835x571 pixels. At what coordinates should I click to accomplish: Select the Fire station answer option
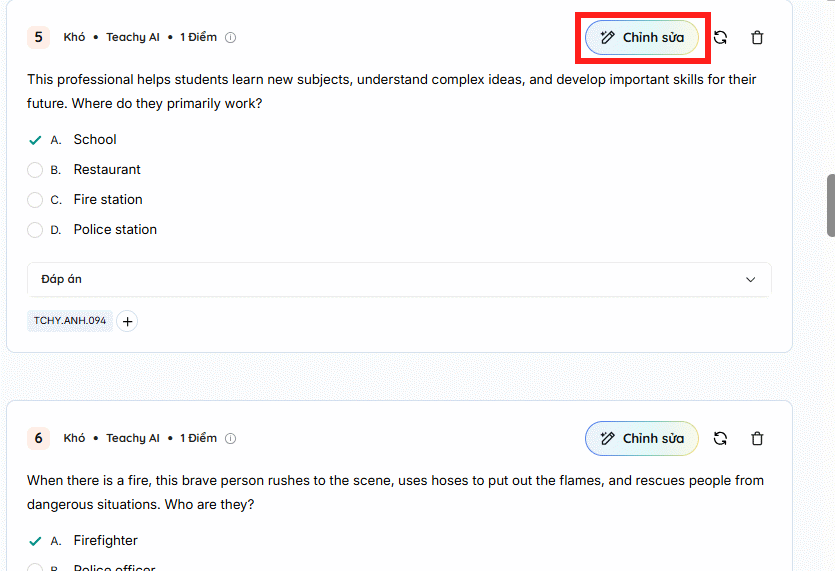pyautogui.click(x=35, y=200)
